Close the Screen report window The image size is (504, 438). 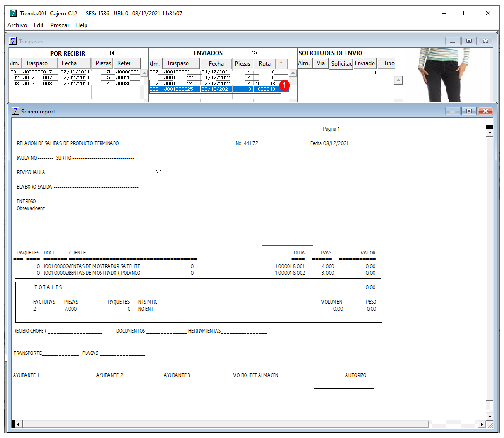[485, 111]
